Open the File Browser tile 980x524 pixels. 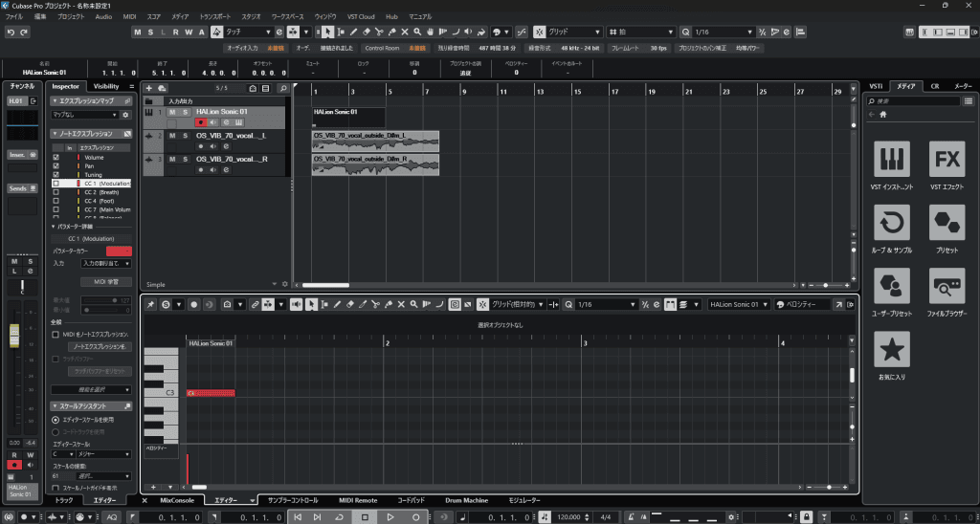[947, 286]
